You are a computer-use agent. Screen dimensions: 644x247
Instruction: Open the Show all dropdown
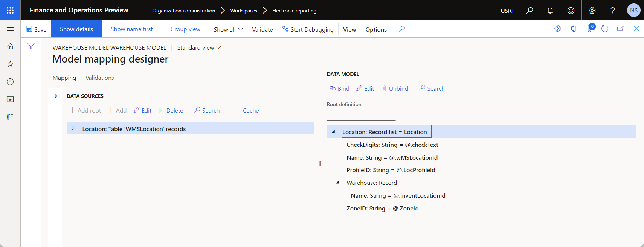point(228,29)
